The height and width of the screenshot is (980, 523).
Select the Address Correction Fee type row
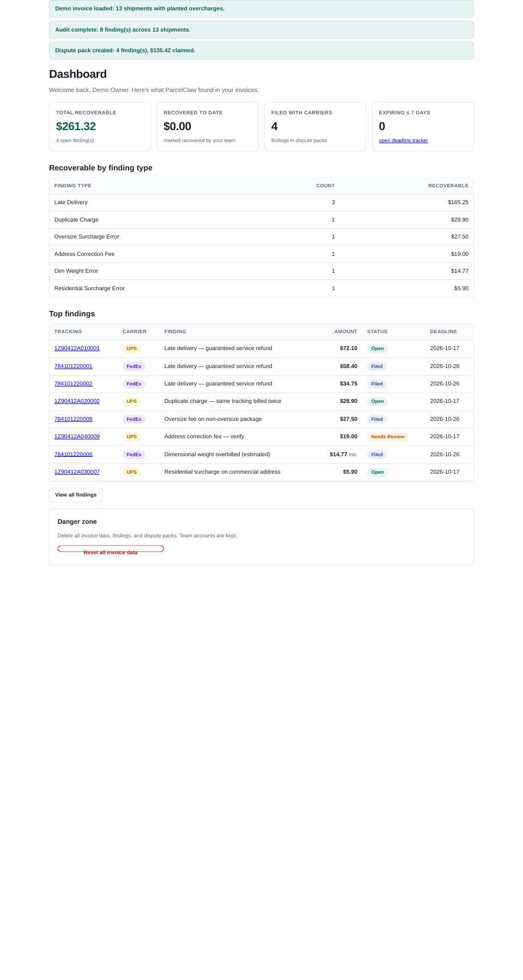click(x=261, y=254)
